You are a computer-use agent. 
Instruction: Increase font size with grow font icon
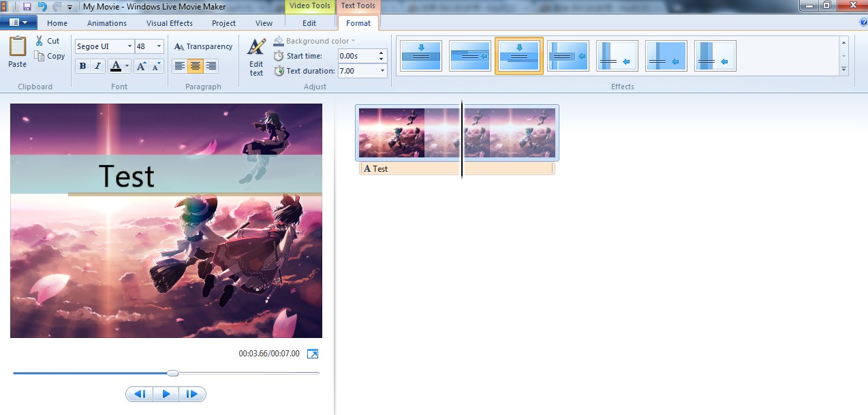(x=141, y=66)
